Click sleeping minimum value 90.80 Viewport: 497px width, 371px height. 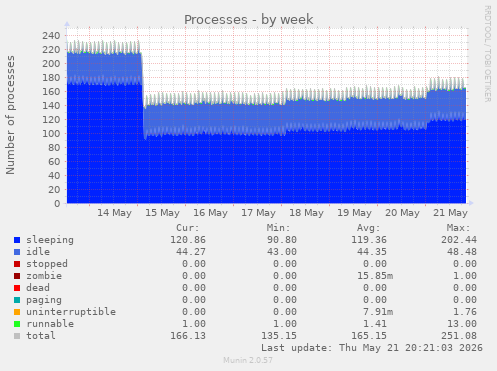click(x=282, y=240)
